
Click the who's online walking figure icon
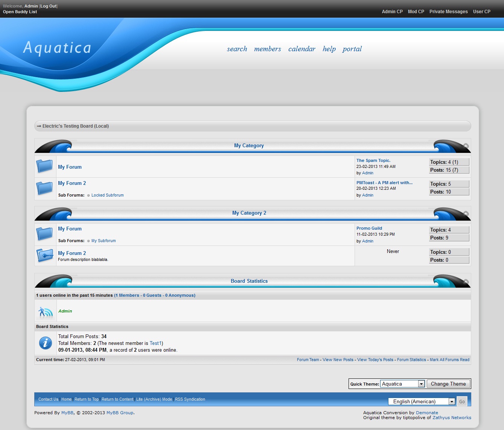[46, 311]
